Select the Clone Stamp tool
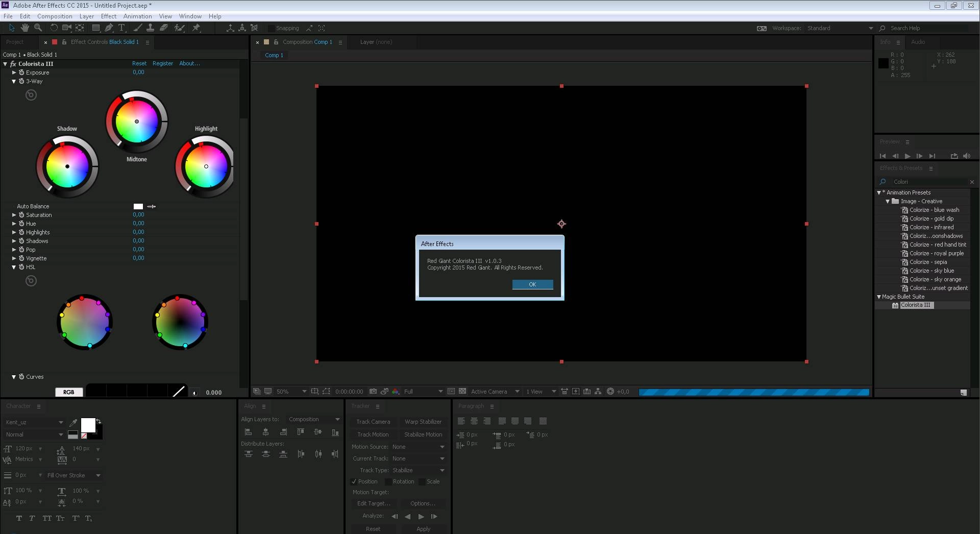Viewport: 980px width, 534px height. pos(151,28)
